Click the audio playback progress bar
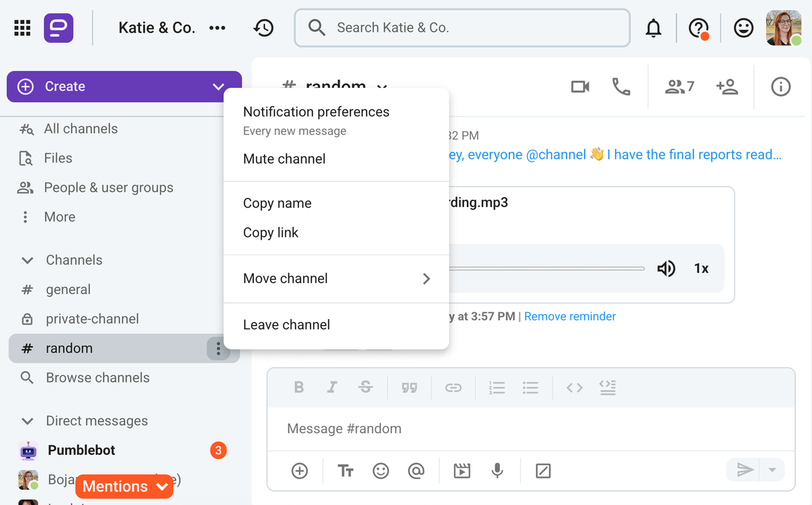 547,269
